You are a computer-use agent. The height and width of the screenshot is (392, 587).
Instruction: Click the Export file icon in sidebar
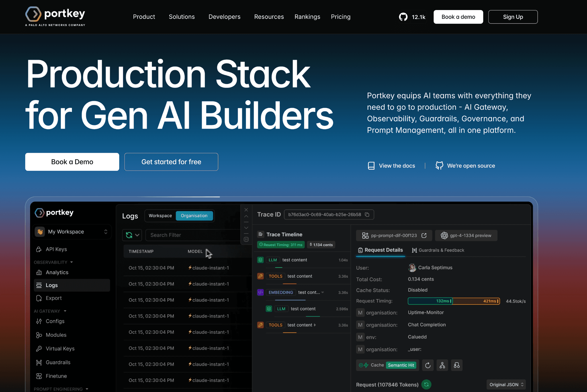pos(39,298)
